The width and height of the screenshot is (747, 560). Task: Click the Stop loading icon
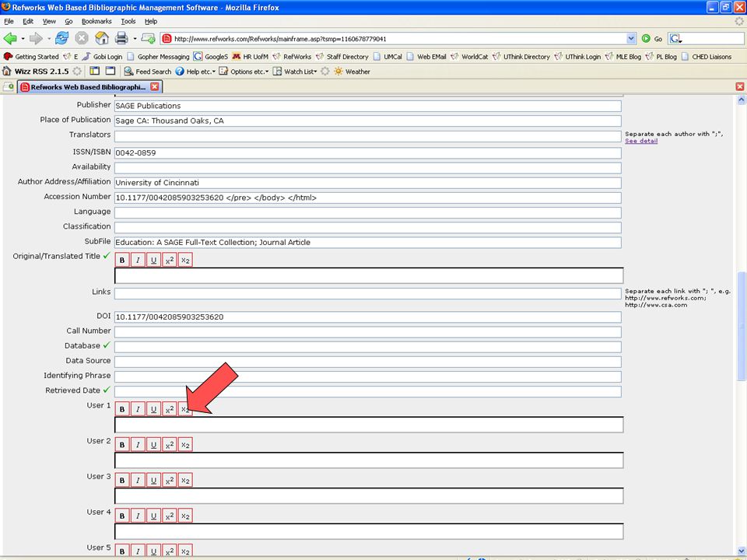(82, 38)
